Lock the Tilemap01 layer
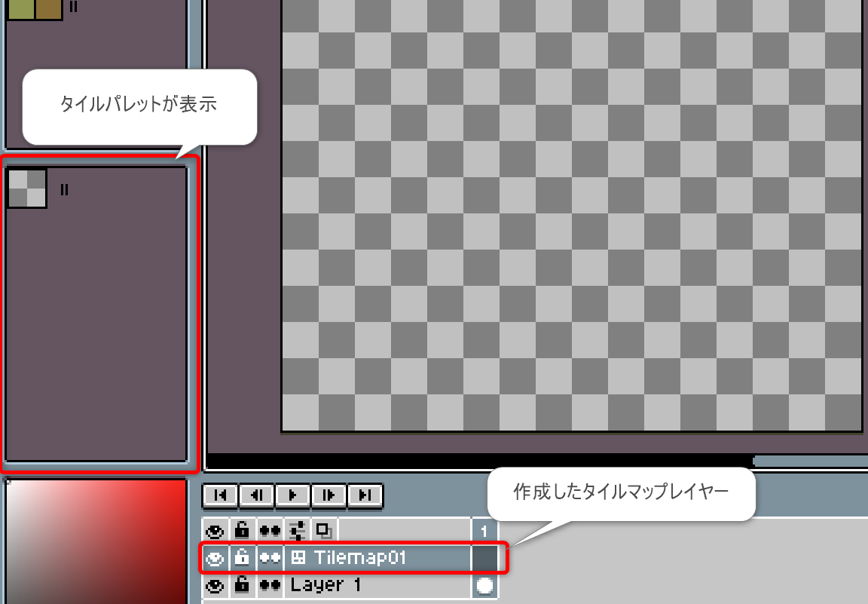Screen dimensions: 868x604 click(242, 558)
